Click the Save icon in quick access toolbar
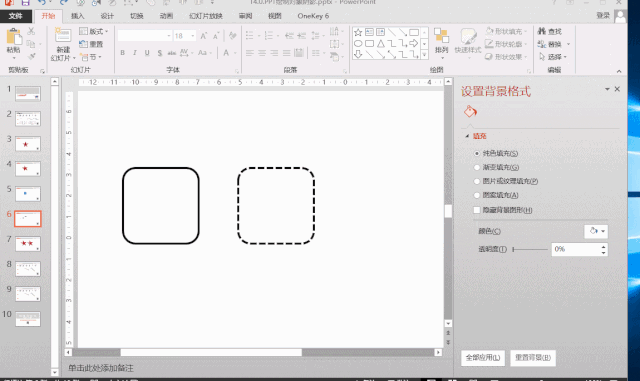Viewport: 640px width, 381px height. [x=25, y=2]
